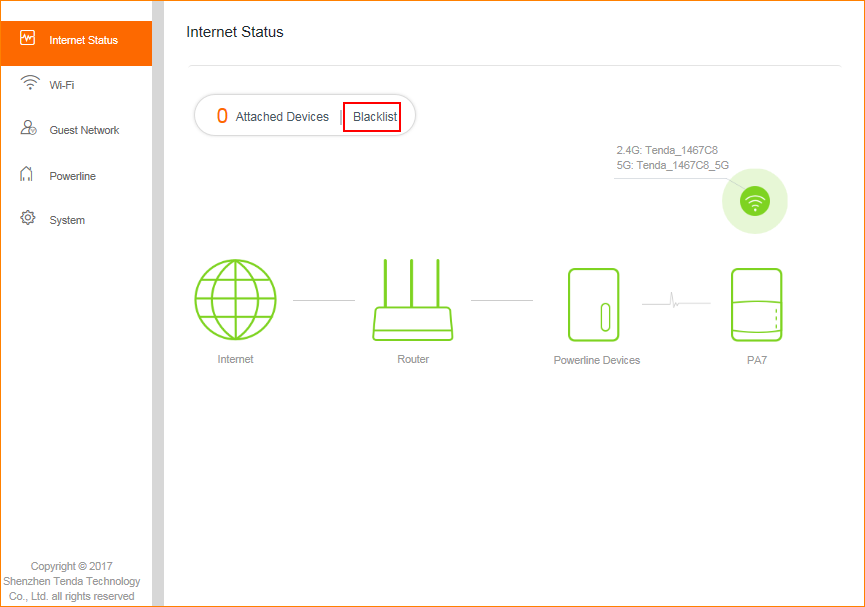Click the Powerline Devices adapter icon
The width and height of the screenshot is (865, 607).
593,305
